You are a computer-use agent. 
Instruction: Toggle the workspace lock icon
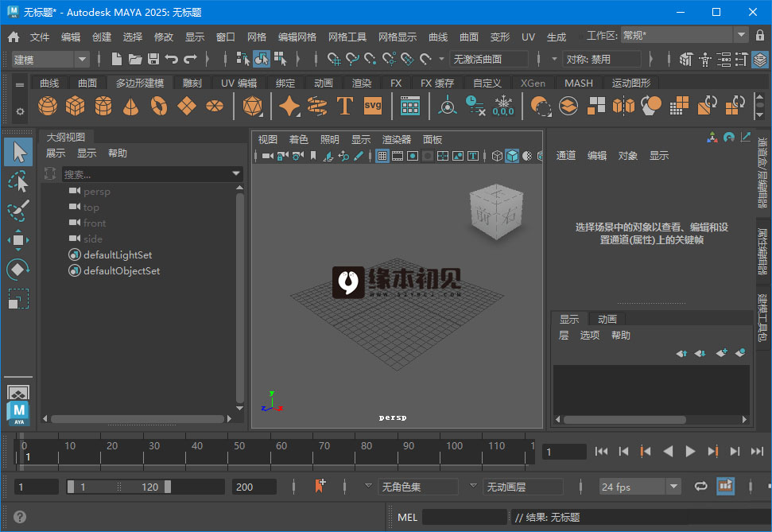760,36
